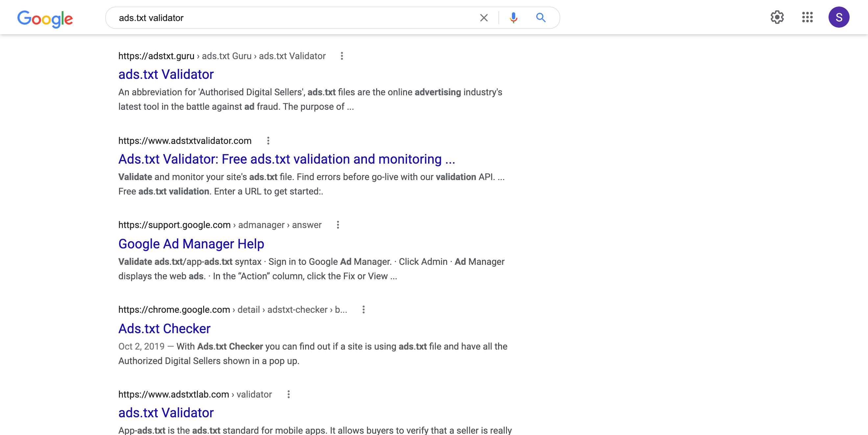Click the https://www.adstxtvalidator.com URL
This screenshot has height=435, width=868.
[185, 141]
